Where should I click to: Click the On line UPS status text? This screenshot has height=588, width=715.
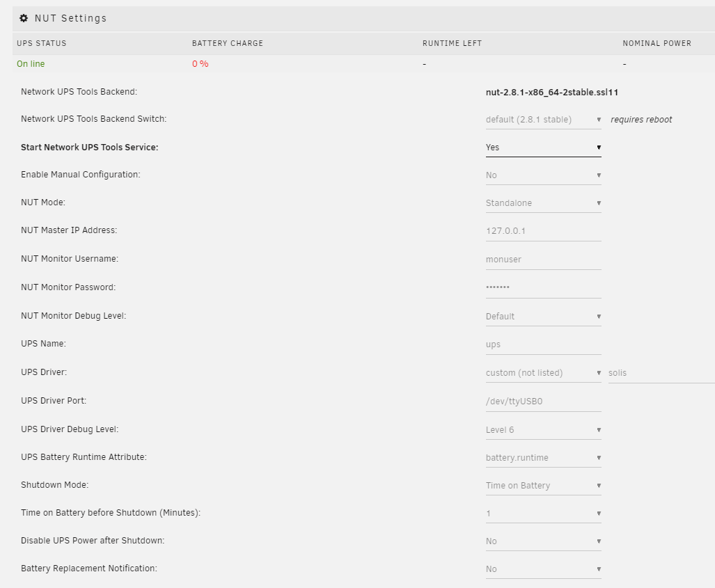pos(31,64)
